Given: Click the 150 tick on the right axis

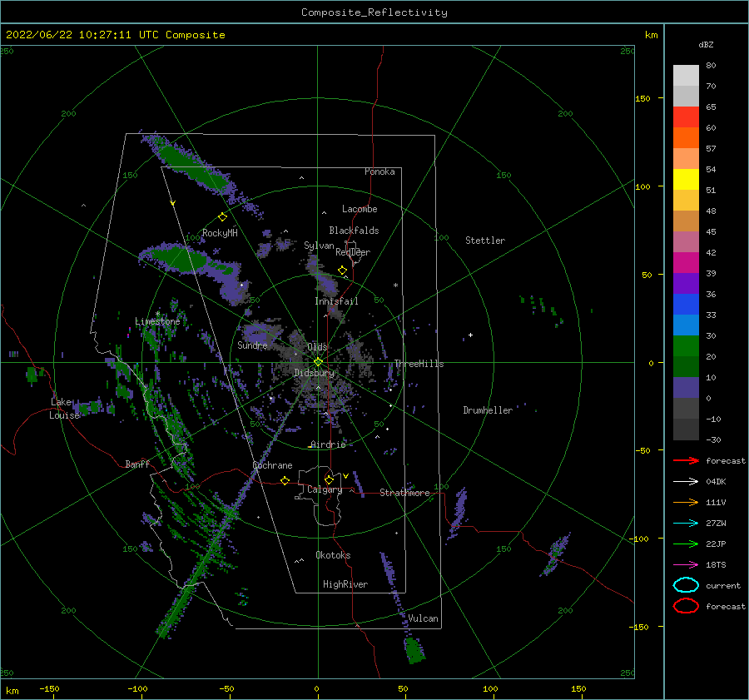Looking at the screenshot, I should tap(642, 98).
